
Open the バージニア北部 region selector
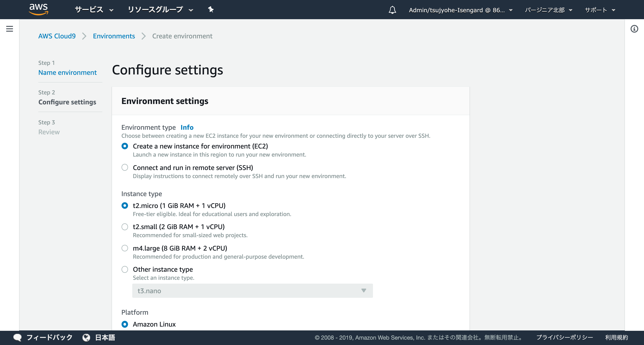pyautogui.click(x=549, y=10)
